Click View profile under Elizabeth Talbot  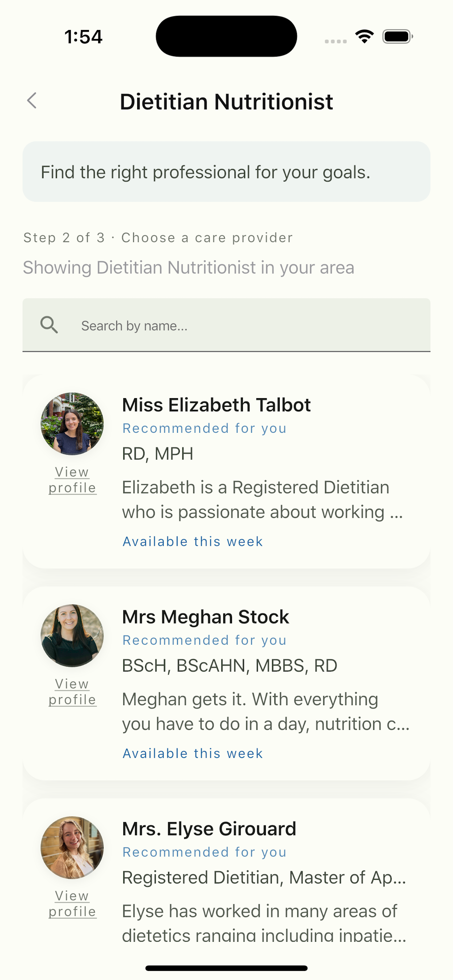point(72,480)
